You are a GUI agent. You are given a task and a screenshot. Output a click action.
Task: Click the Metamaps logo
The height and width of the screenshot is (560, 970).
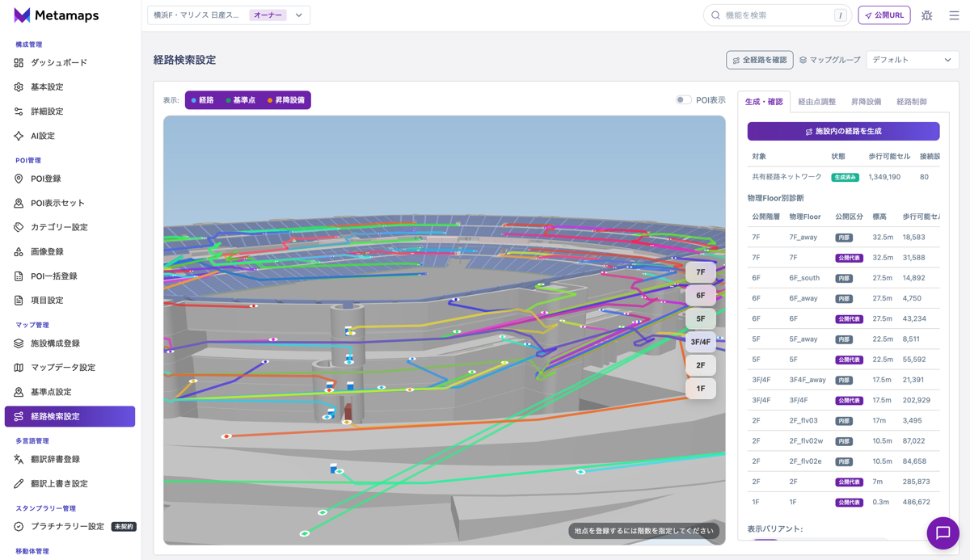tap(57, 15)
